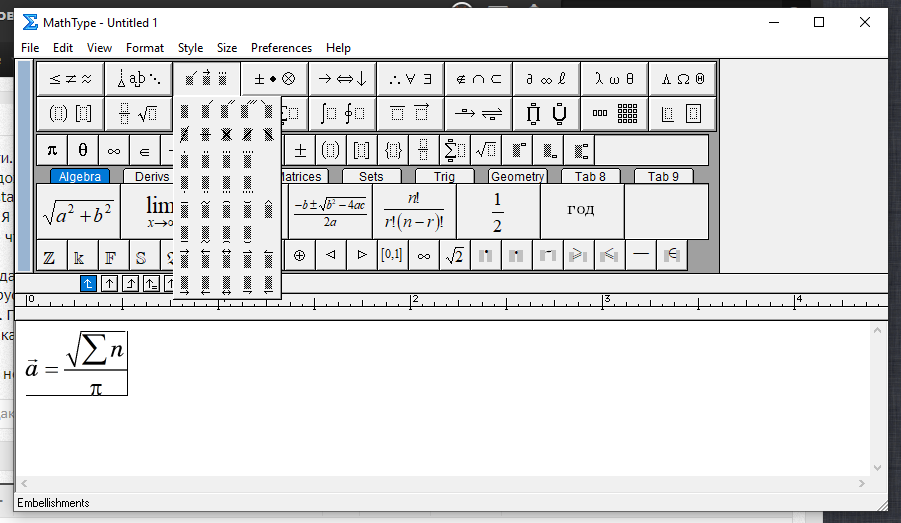
Task: Apply the double dot over embellishment
Action: coord(206,159)
